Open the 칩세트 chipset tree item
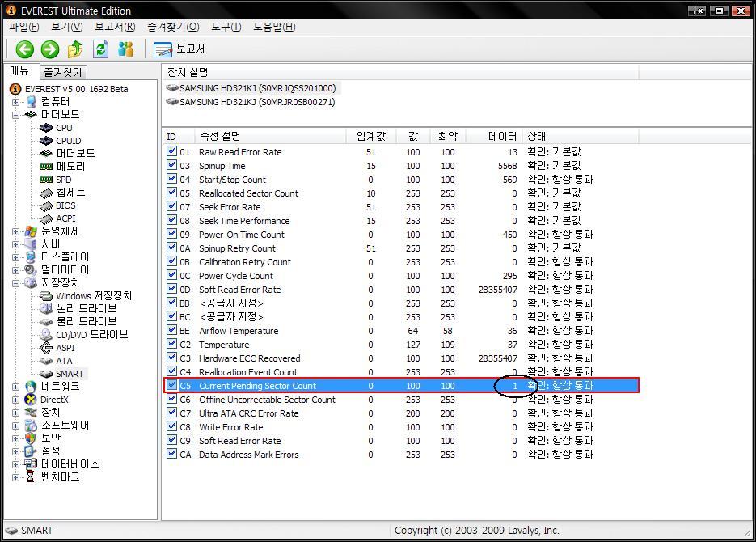This screenshot has width=756, height=542. [70, 193]
